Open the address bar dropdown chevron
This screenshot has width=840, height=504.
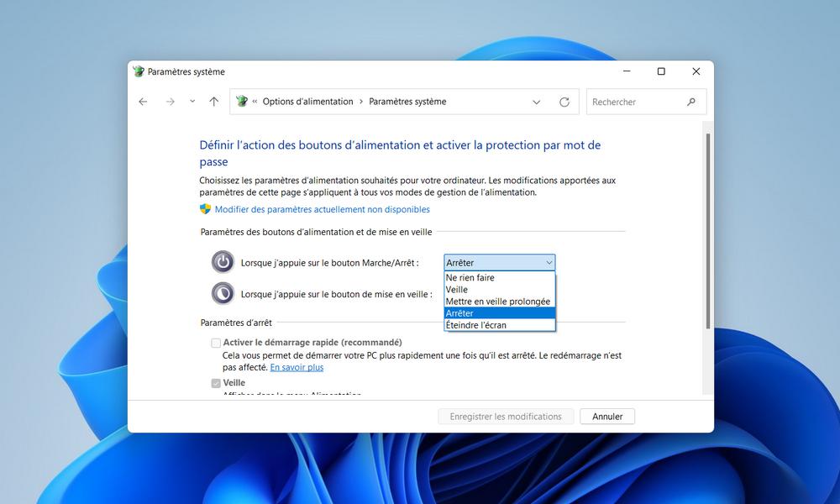tap(537, 102)
